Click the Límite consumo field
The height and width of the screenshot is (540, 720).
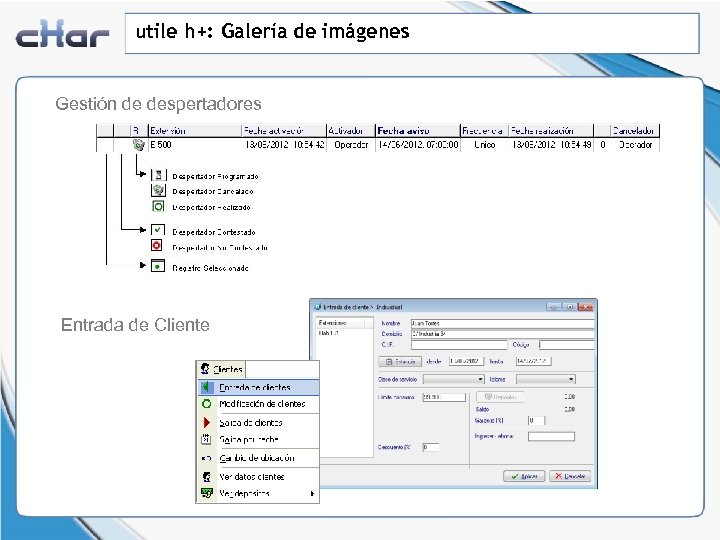[444, 397]
